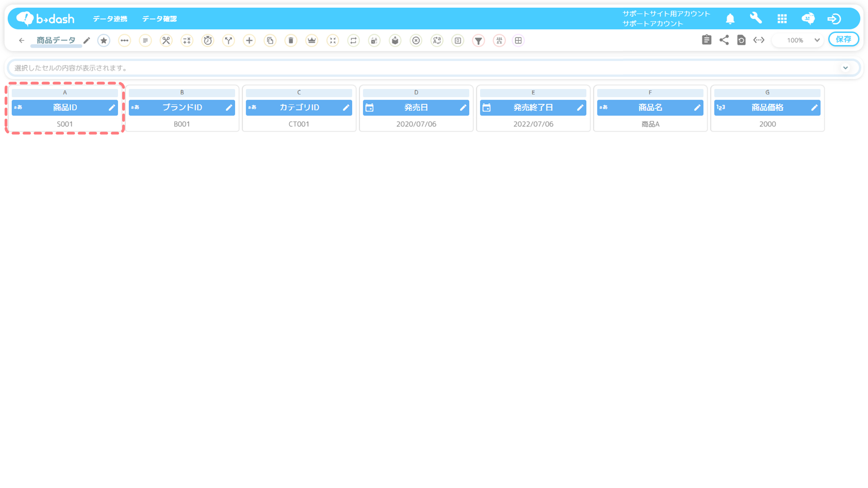Screen dimensions: 868x488
Task: Click the 保存 save button
Action: [x=844, y=39]
